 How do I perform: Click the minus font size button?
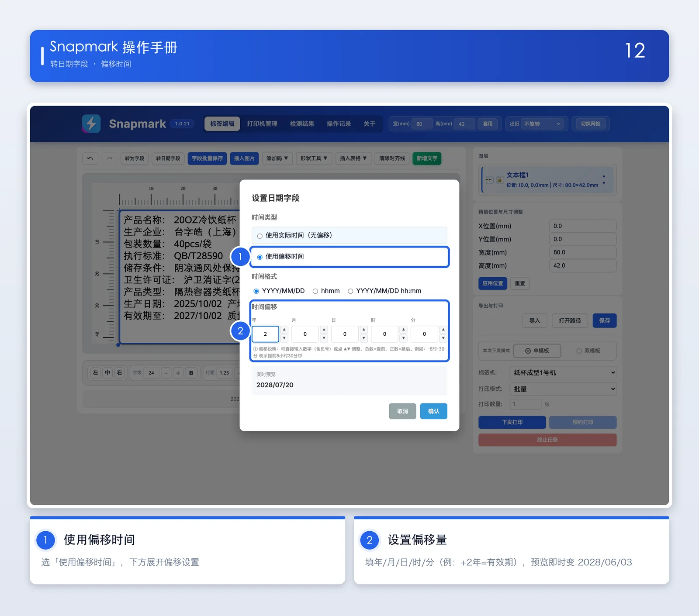pyautogui.click(x=166, y=373)
